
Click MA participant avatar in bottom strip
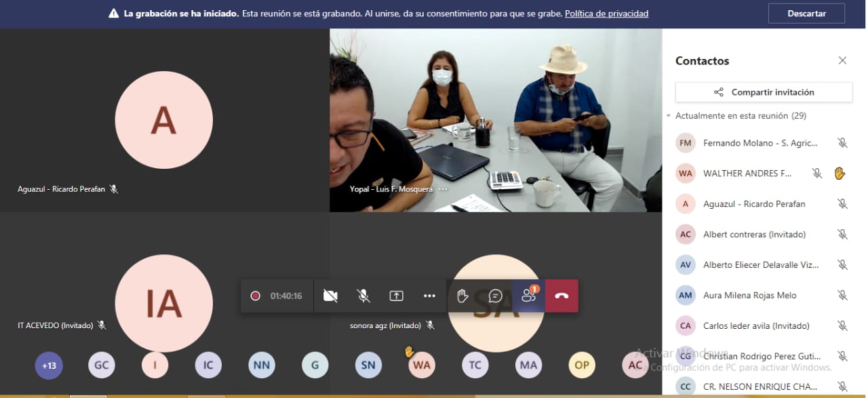[528, 365]
